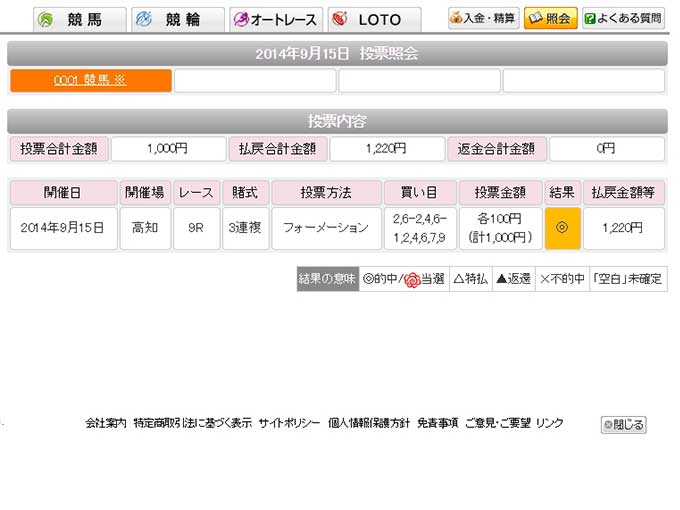Click the 賭式 column header
This screenshot has height=510, width=680.
[245, 192]
